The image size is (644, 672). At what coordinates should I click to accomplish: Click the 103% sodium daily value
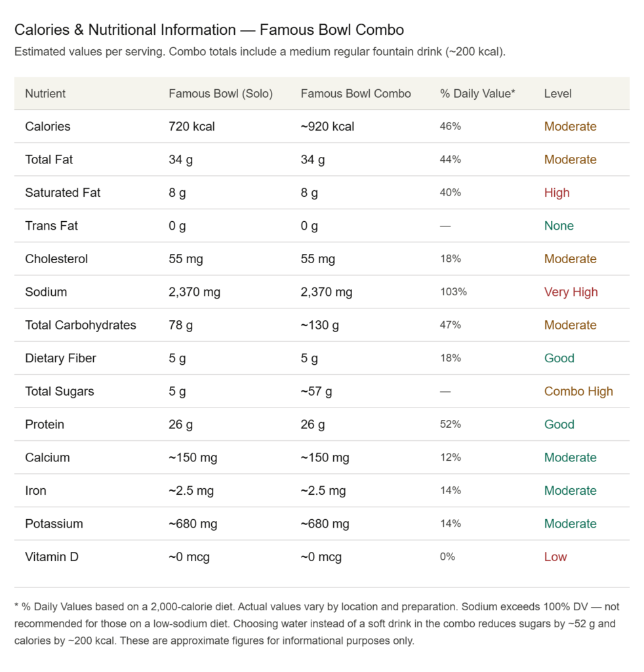(453, 292)
